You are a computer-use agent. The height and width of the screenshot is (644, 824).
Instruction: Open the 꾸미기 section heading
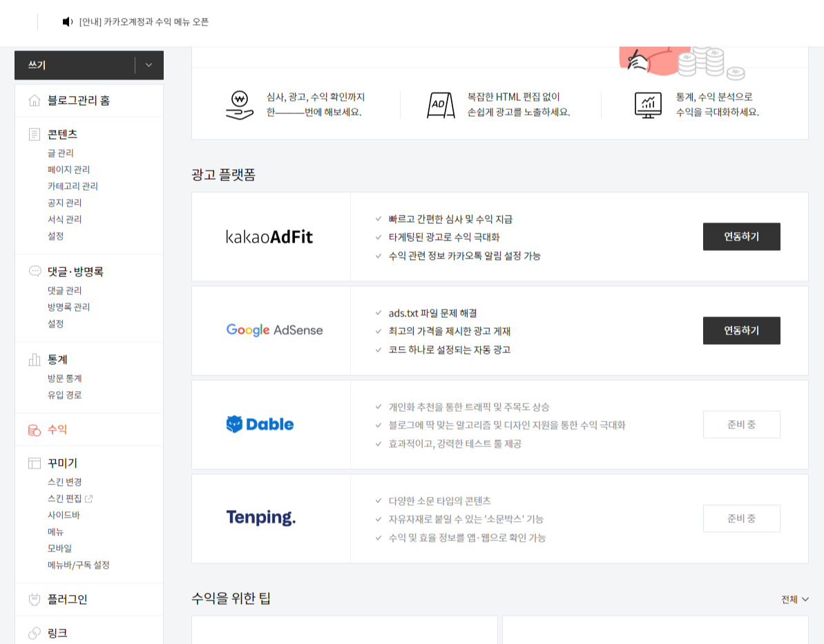coord(63,463)
